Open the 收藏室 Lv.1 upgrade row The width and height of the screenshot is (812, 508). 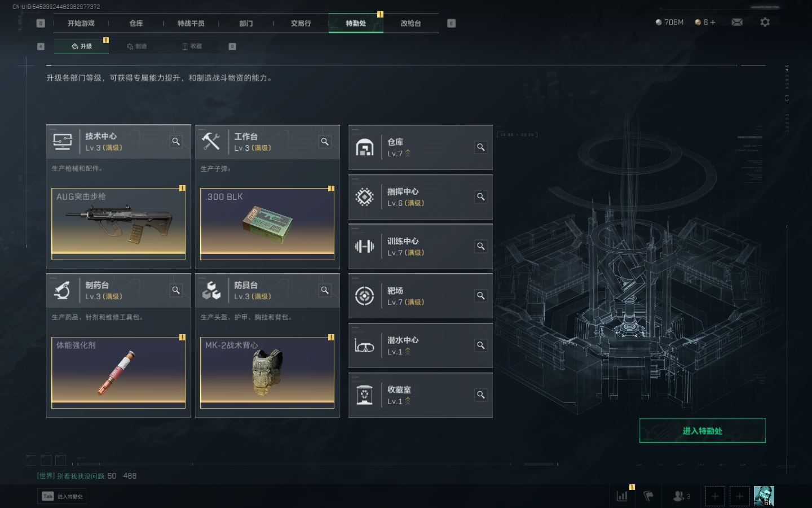click(x=421, y=395)
